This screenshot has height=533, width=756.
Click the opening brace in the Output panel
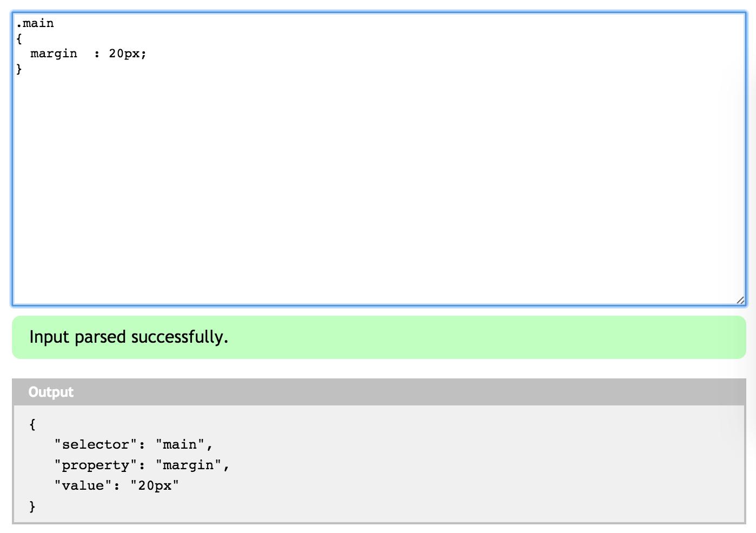(x=32, y=424)
